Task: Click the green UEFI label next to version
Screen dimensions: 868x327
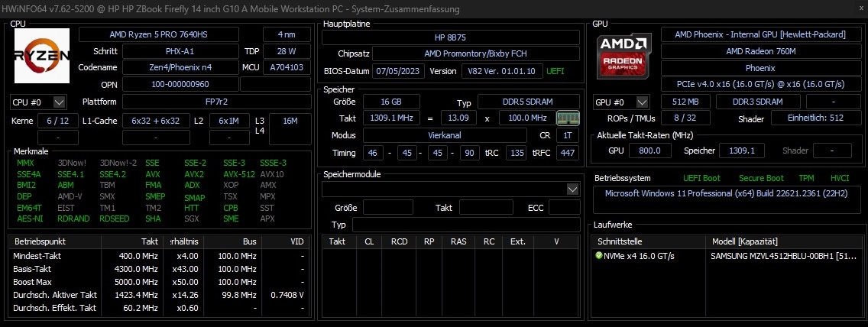Action: [556, 71]
